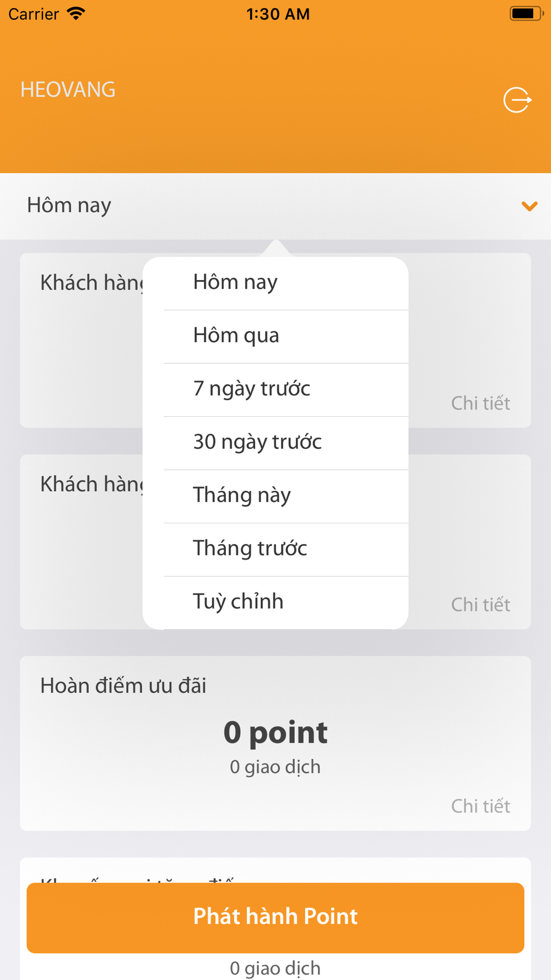Viewport: 551px width, 980px height.
Task: Choose "Hôm qua" from the date options
Action: pos(275,337)
